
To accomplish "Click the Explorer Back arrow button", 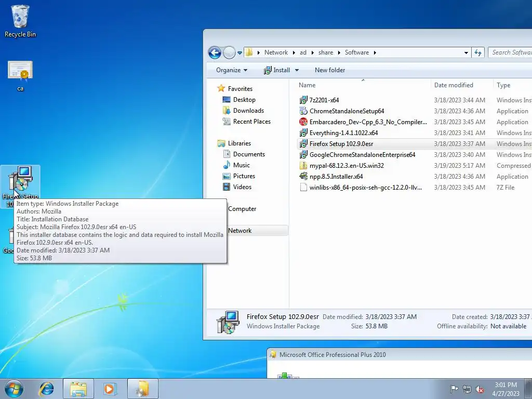I will 215,52.
